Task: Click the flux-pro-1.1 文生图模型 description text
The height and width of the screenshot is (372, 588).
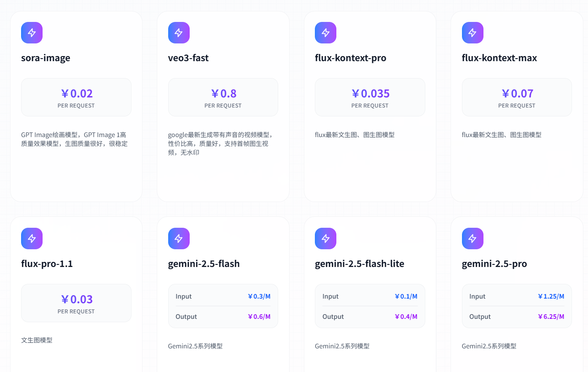Action: pos(36,340)
